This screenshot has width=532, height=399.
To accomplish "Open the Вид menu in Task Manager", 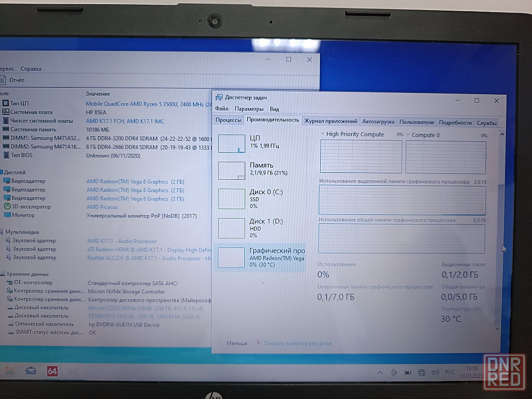I will [x=274, y=109].
